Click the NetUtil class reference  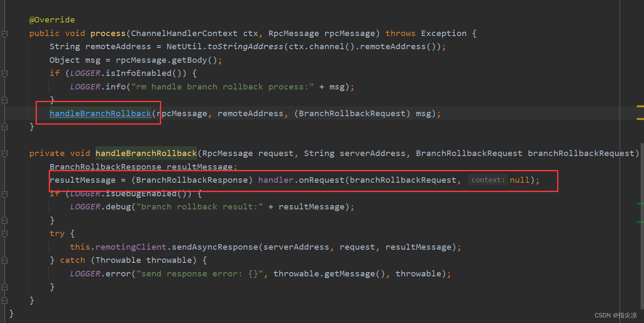[184, 47]
